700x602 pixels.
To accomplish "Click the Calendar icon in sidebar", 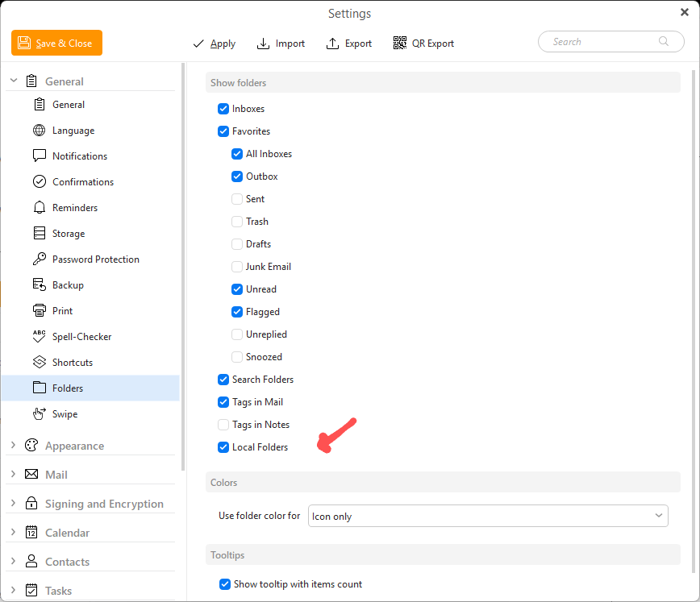I will tap(31, 532).
